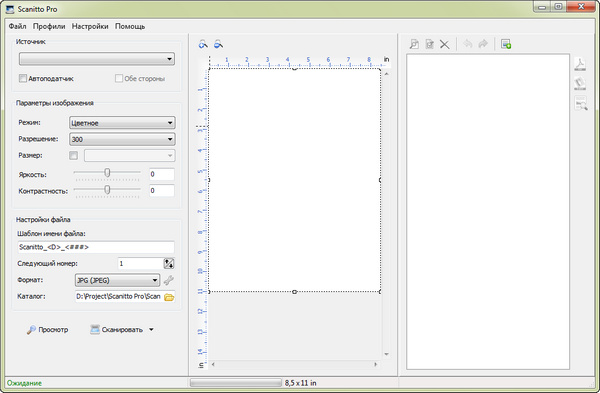Click the Ожидание status text
The height and width of the screenshot is (393, 600).
(24, 383)
